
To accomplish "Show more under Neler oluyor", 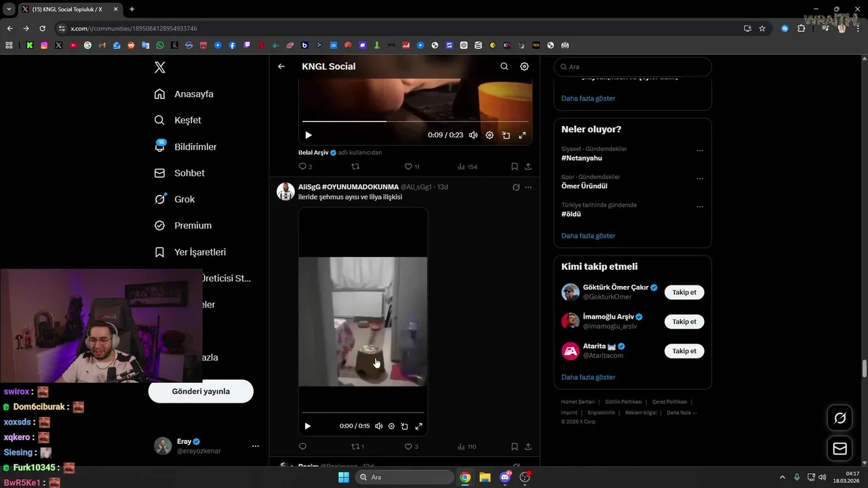I will pos(588,236).
